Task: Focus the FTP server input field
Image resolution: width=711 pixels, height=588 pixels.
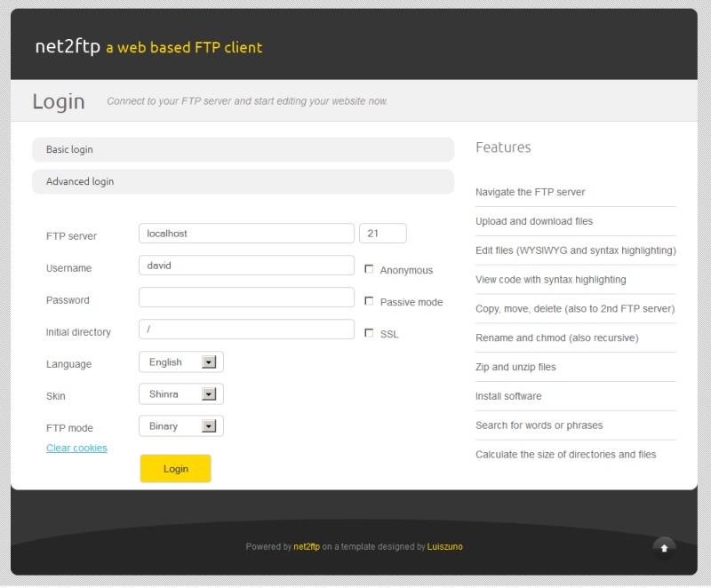Action: coord(246,233)
